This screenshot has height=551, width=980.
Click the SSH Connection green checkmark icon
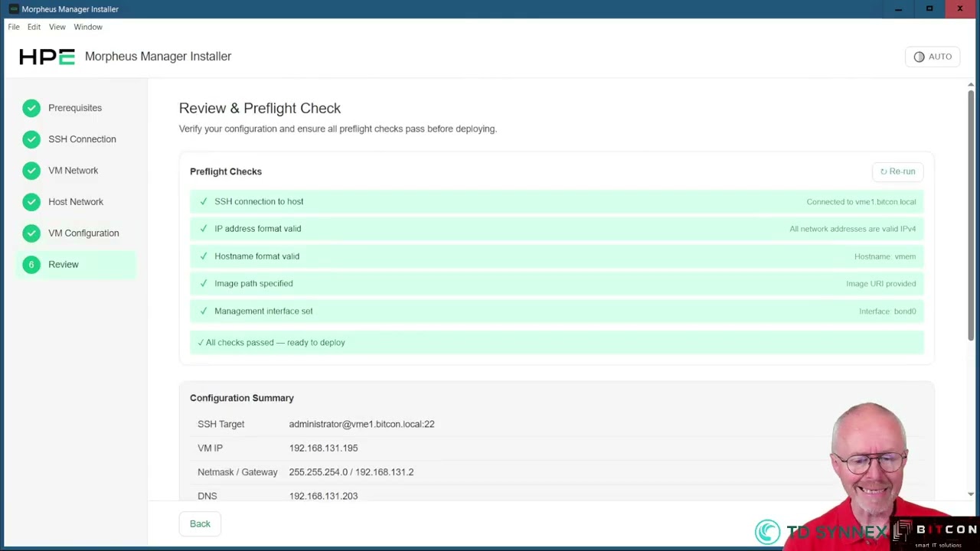pyautogui.click(x=31, y=139)
